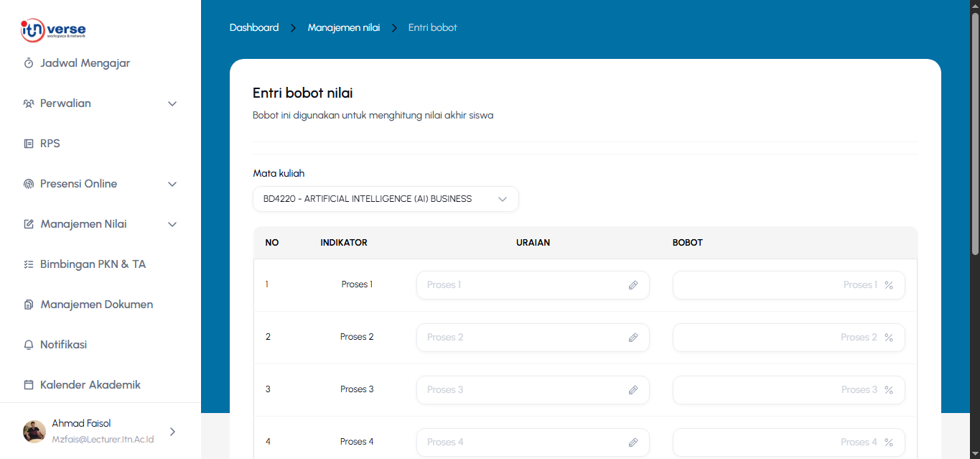This screenshot has width=980, height=459.
Task: Click the ITN Verse logo
Action: (x=54, y=30)
